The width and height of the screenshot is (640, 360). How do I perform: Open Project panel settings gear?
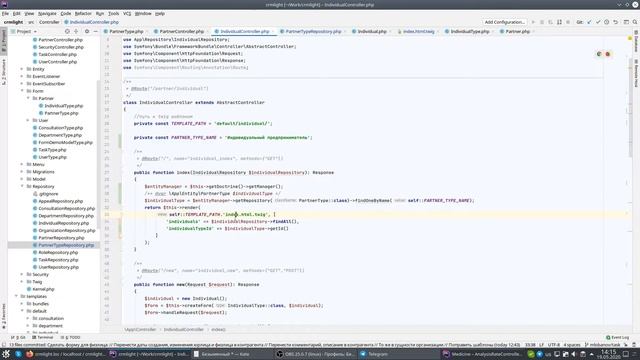coord(87,31)
